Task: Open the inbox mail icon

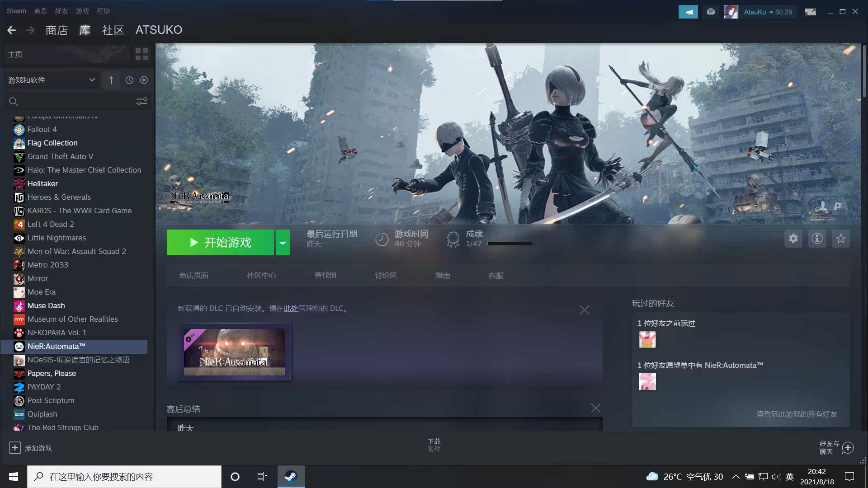Action: pyautogui.click(x=710, y=11)
